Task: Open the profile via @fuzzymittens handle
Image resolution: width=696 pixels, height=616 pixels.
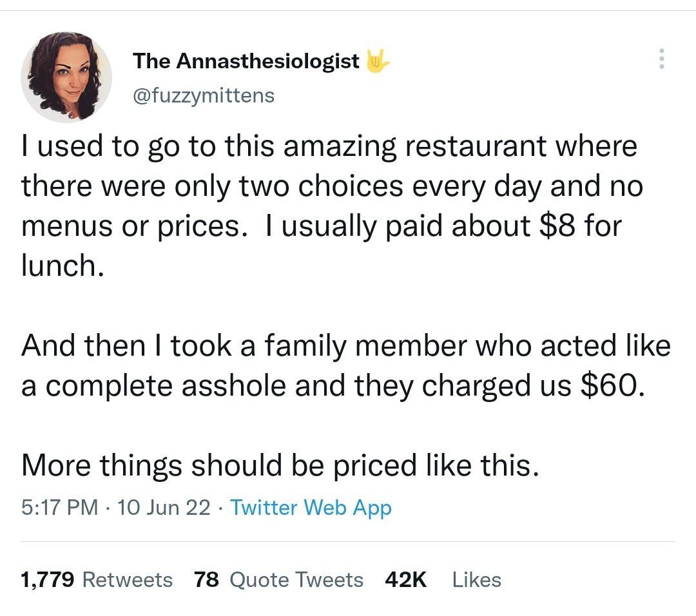Action: point(203,95)
